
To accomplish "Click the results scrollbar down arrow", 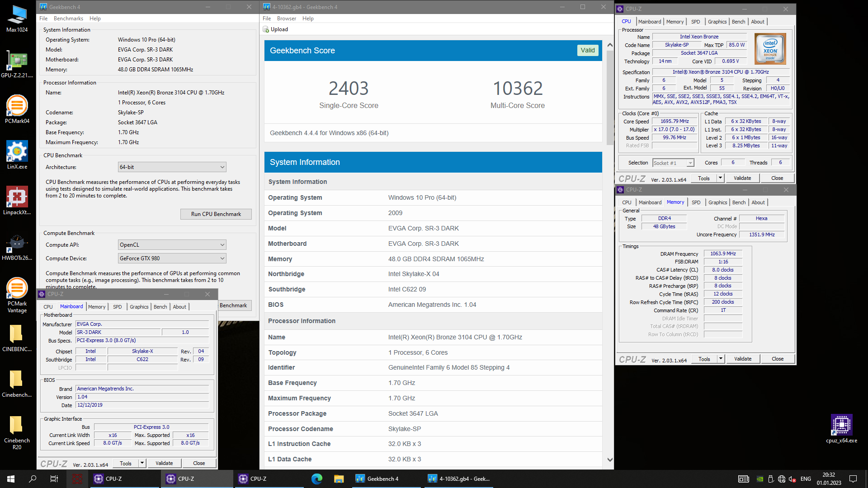I will click(x=610, y=460).
